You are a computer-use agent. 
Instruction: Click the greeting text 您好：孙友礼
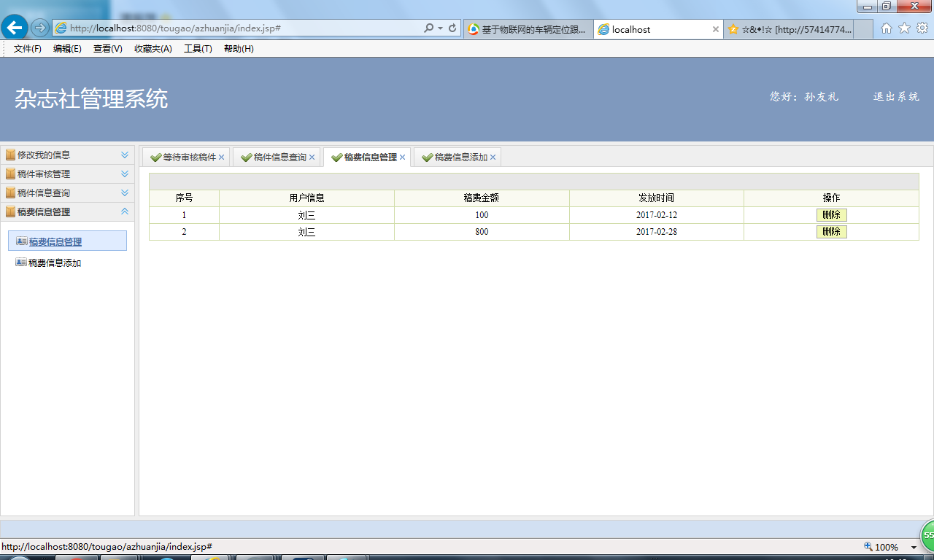(x=804, y=96)
